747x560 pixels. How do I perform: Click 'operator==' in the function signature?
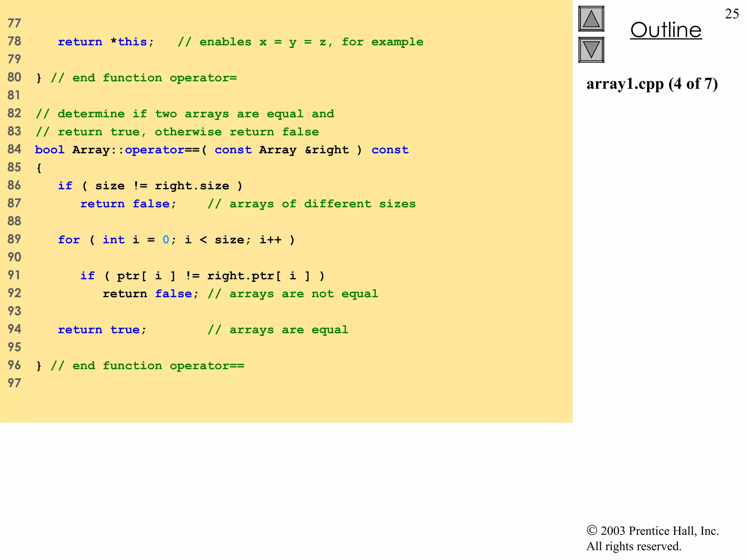(x=162, y=150)
